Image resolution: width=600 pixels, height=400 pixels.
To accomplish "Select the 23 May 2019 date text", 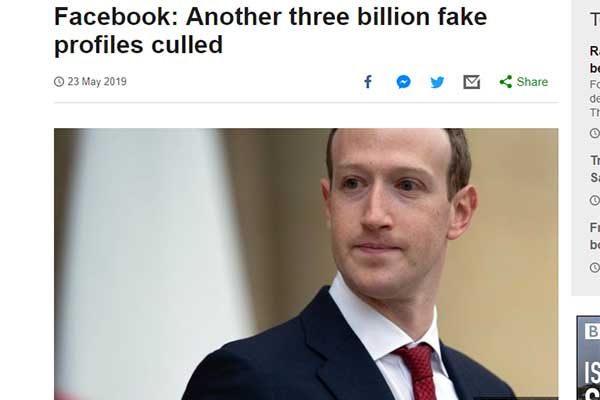I will tap(97, 82).
